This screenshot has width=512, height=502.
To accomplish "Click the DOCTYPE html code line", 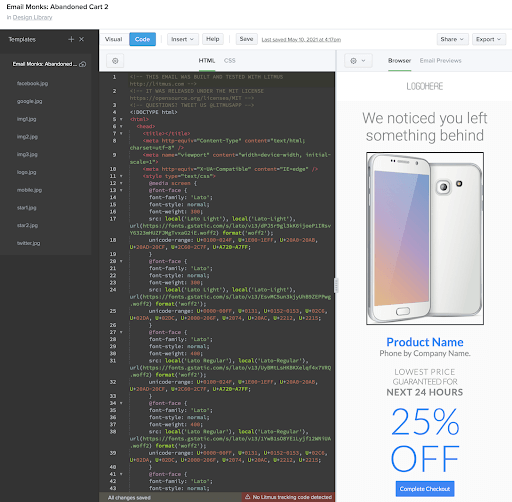I will 154,112.
